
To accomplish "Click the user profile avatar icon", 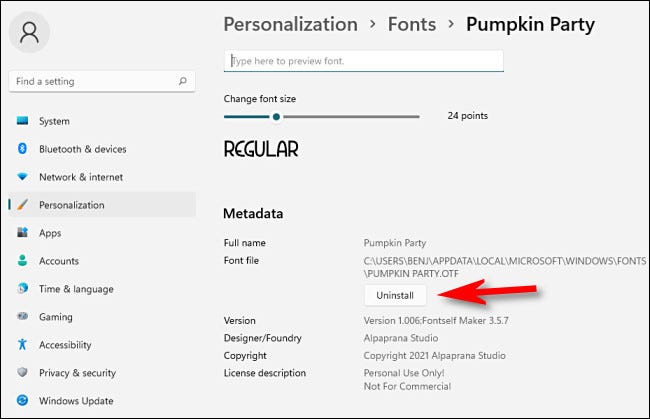I will [30, 32].
